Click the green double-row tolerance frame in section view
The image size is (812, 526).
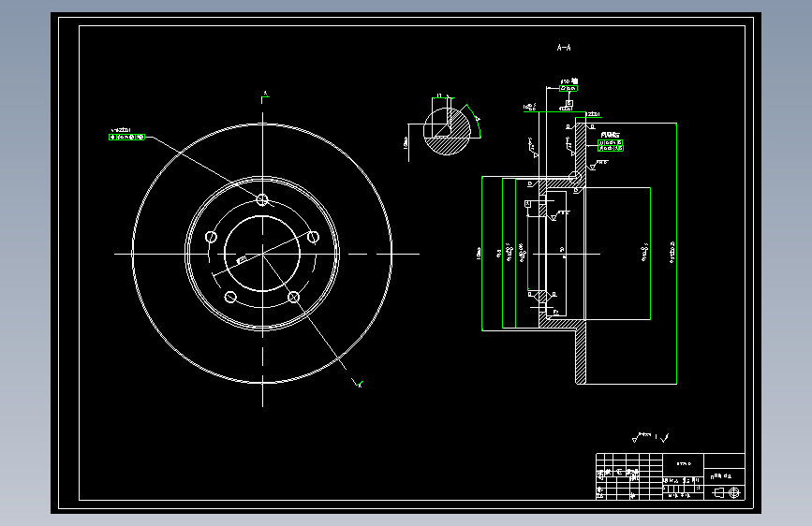[611, 145]
